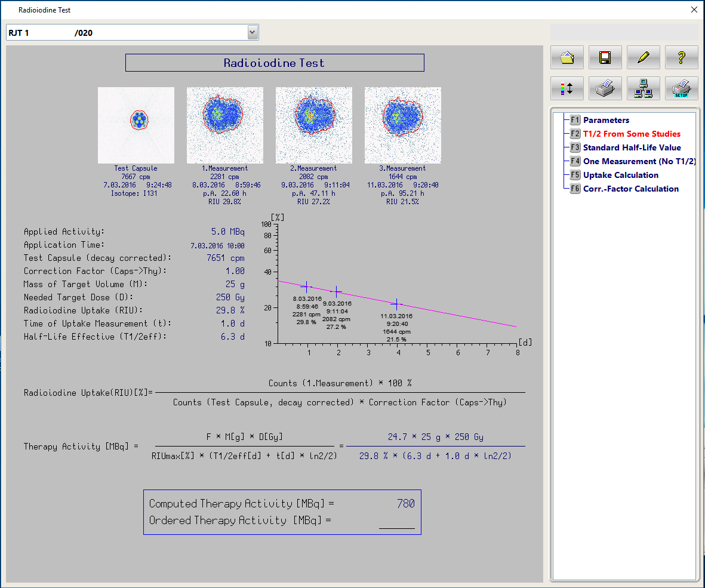Image resolution: width=705 pixels, height=588 pixels.
Task: Close the Radioiodine Test window
Action: point(694,10)
